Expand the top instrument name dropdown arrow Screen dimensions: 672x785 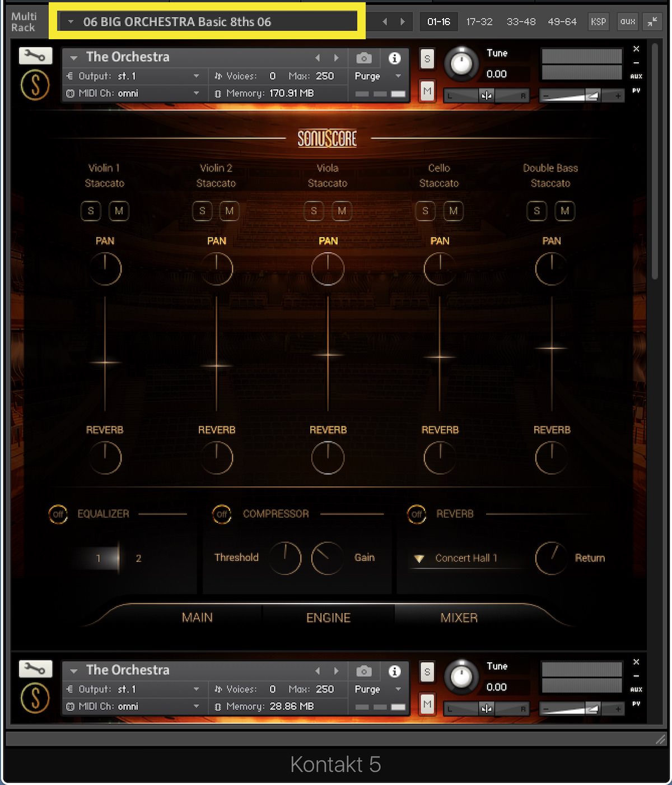coord(74,58)
